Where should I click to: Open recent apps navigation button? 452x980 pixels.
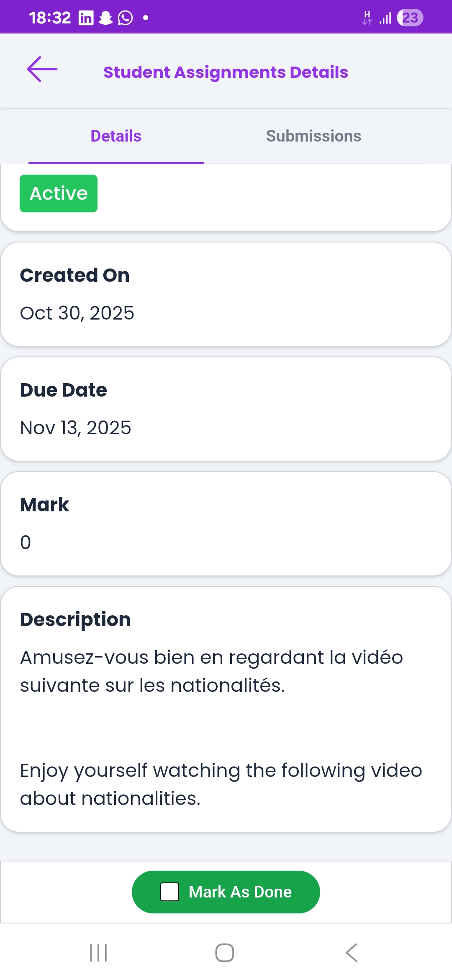[98, 953]
